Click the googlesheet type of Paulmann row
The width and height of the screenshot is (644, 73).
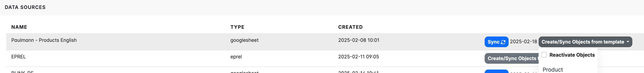244,40
